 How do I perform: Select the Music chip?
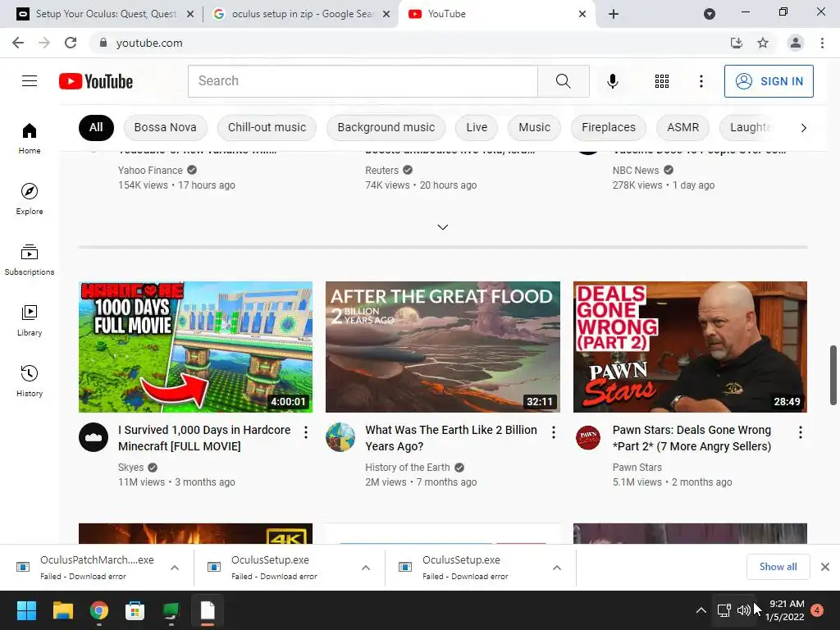534,127
